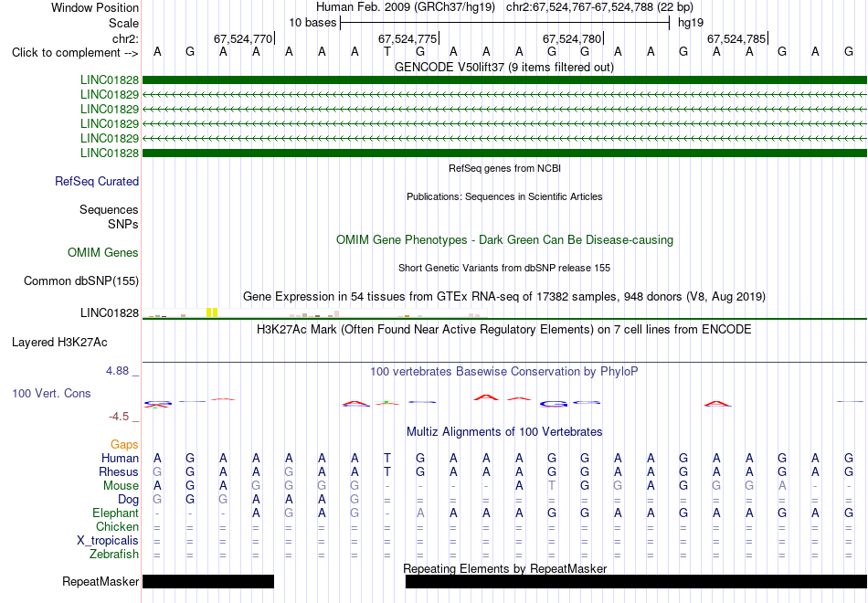Click the T base in the Rhesus alignment row
868x603 pixels.
coord(387,471)
